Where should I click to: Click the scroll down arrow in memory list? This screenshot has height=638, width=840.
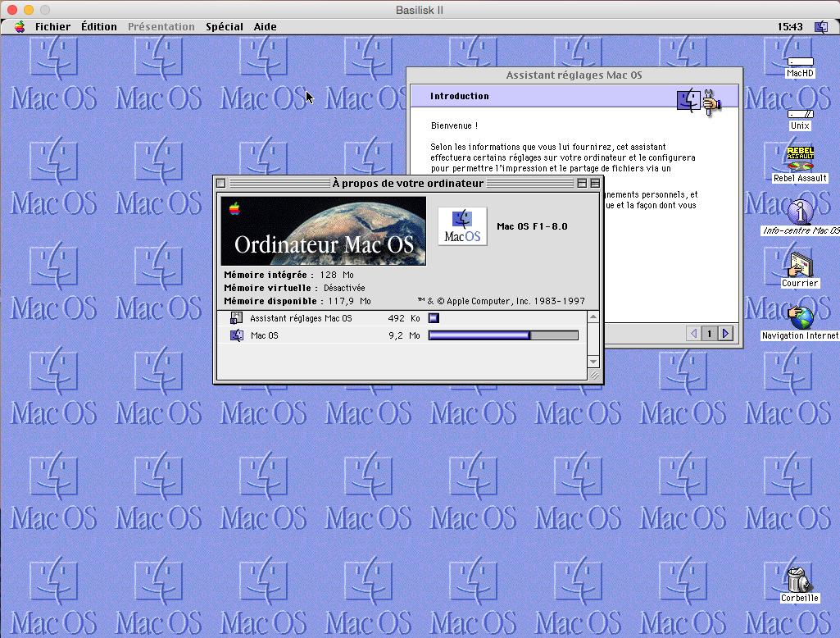point(593,362)
